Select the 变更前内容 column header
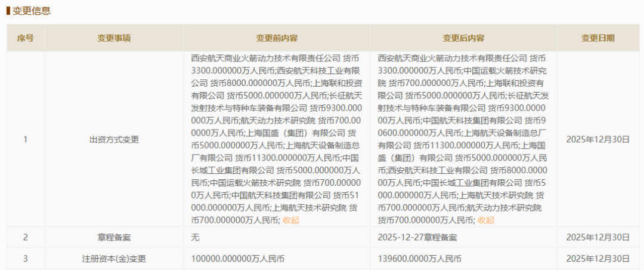 (x=277, y=38)
